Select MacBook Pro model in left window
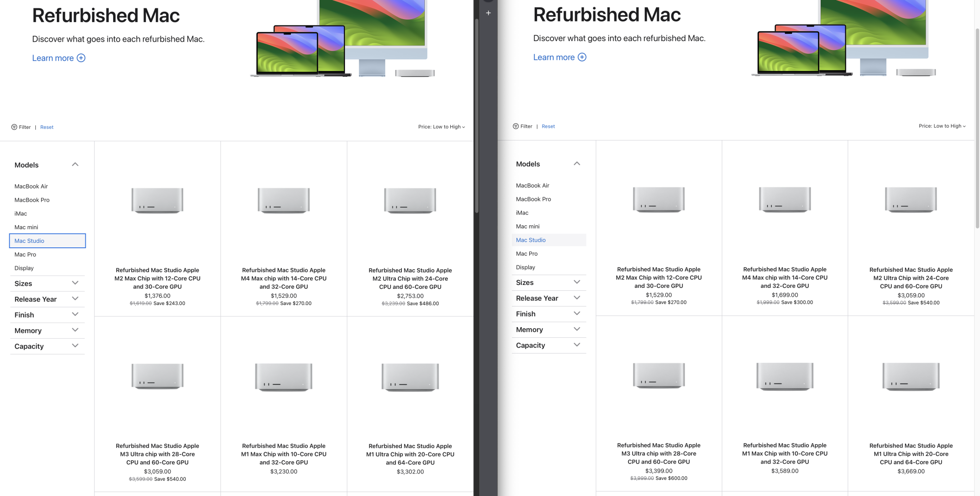Viewport: 980px width, 496px height. pos(32,200)
